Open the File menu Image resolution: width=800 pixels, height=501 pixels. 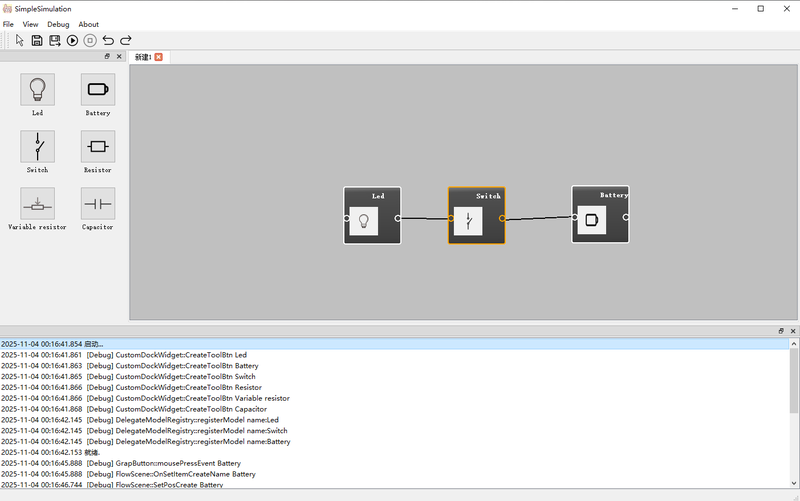coord(8,24)
